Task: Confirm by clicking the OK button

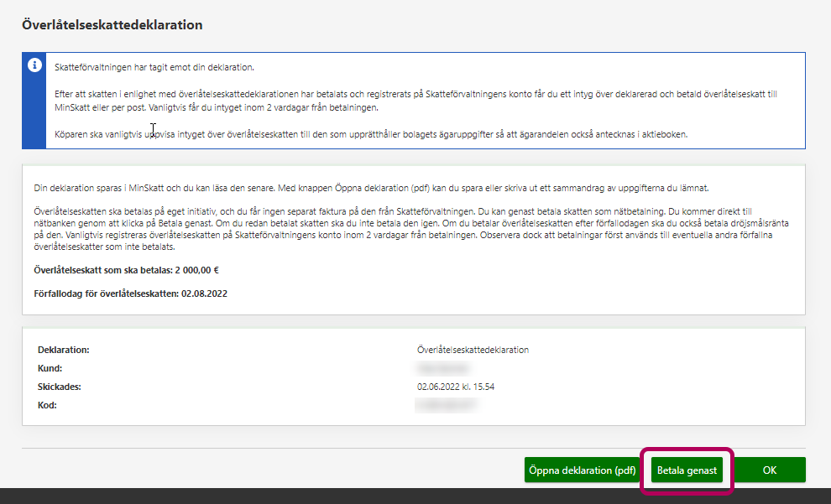Action: [x=769, y=470]
